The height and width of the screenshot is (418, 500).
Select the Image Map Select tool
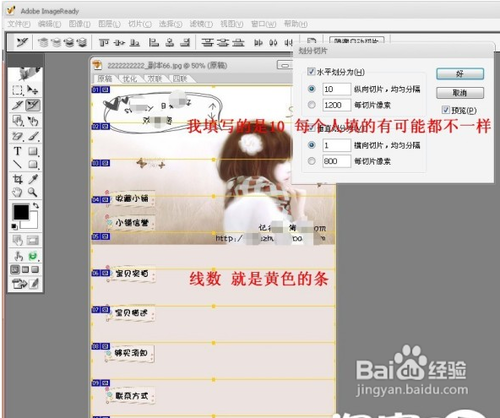click(x=33, y=121)
